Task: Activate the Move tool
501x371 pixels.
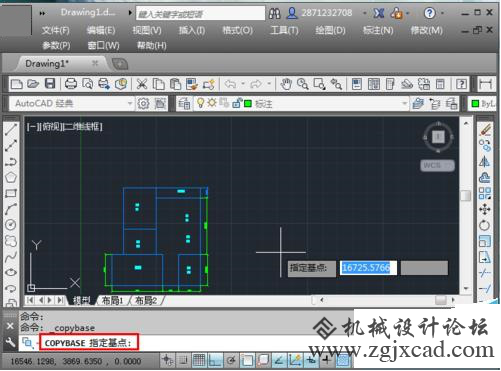Action: pyautogui.click(x=485, y=209)
